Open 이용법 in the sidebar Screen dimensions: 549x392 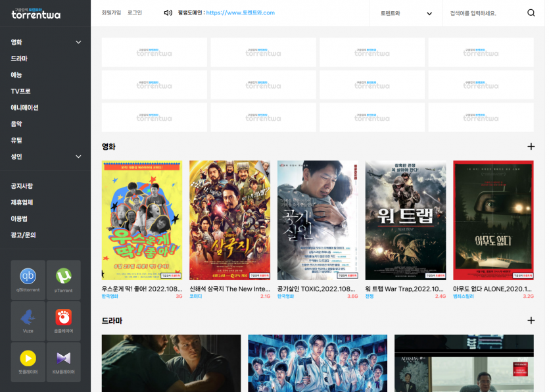point(19,218)
